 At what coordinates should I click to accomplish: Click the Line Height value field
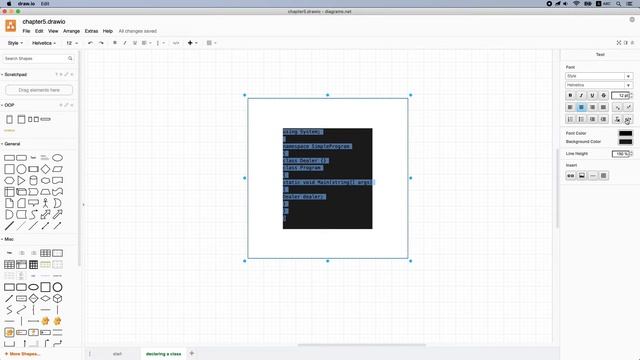[x=620, y=153]
